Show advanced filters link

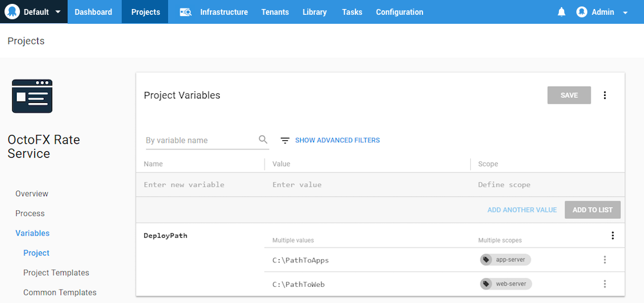point(337,140)
